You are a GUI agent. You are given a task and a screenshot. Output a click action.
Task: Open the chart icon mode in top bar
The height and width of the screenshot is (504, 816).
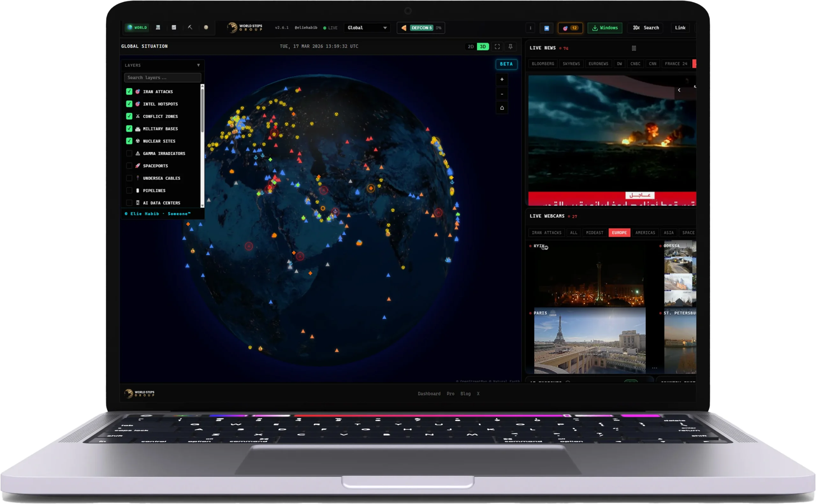point(174,28)
